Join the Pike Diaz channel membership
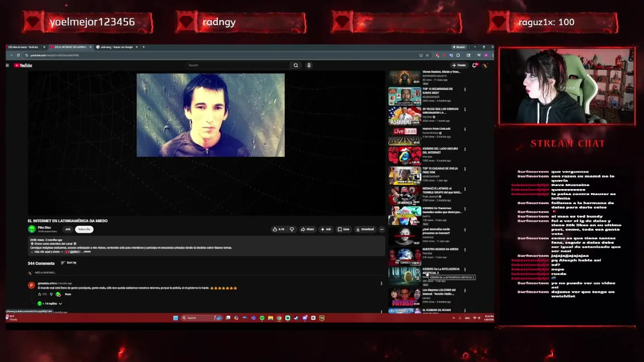Viewport: 644px width, 362px height. (x=67, y=229)
